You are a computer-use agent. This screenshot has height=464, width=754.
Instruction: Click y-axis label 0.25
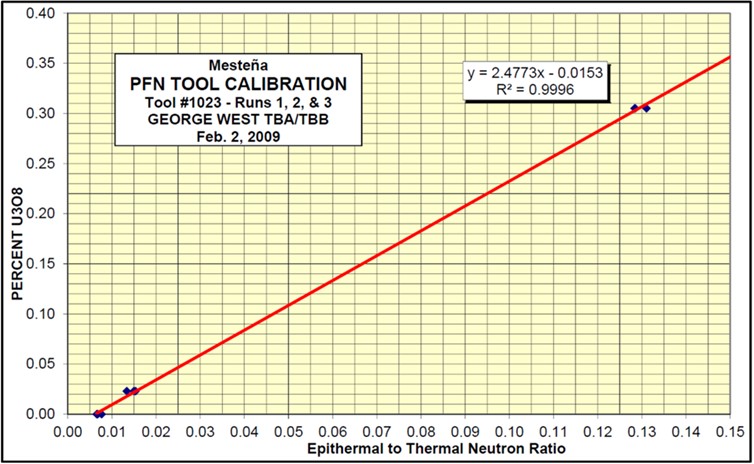click(x=41, y=163)
